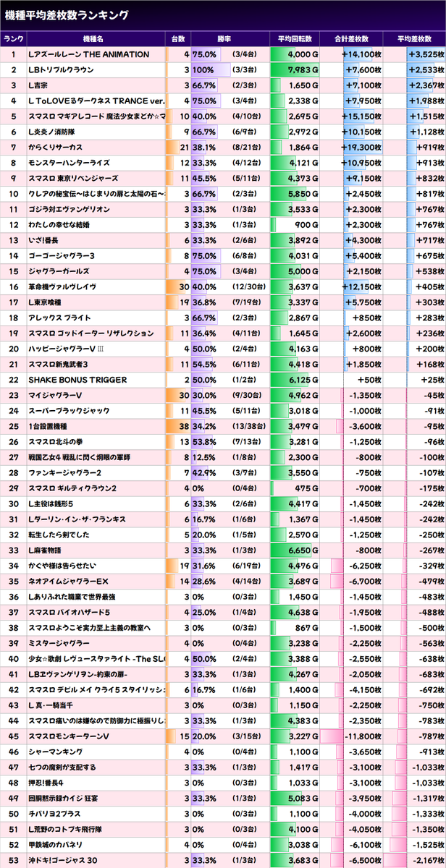Select the 機種平均差枚数ランキング title
Viewport: 446px width, 868px height.
coord(67,14)
